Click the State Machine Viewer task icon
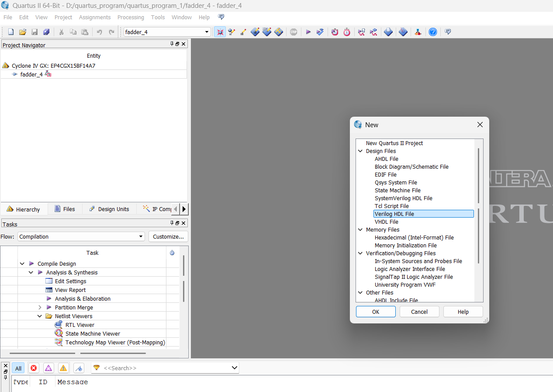Image resolution: width=553 pixels, height=392 pixels. pyautogui.click(x=59, y=333)
